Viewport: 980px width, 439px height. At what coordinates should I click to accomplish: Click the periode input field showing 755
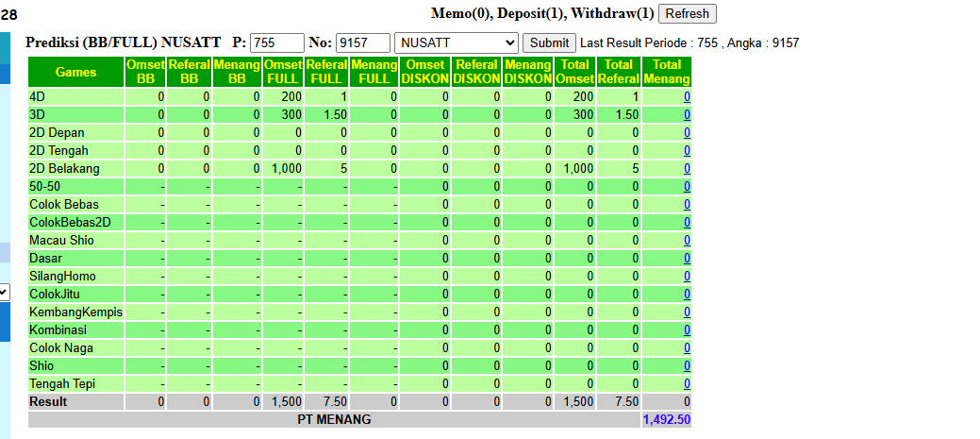click(277, 43)
